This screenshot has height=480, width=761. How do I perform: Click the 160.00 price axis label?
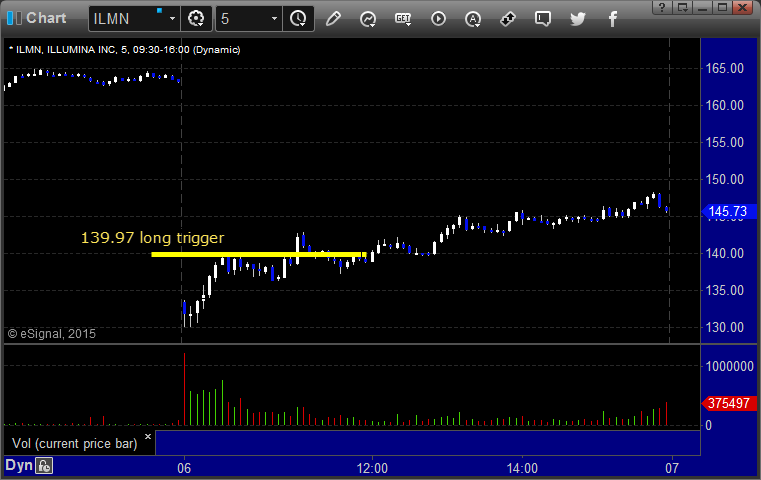[725, 105]
